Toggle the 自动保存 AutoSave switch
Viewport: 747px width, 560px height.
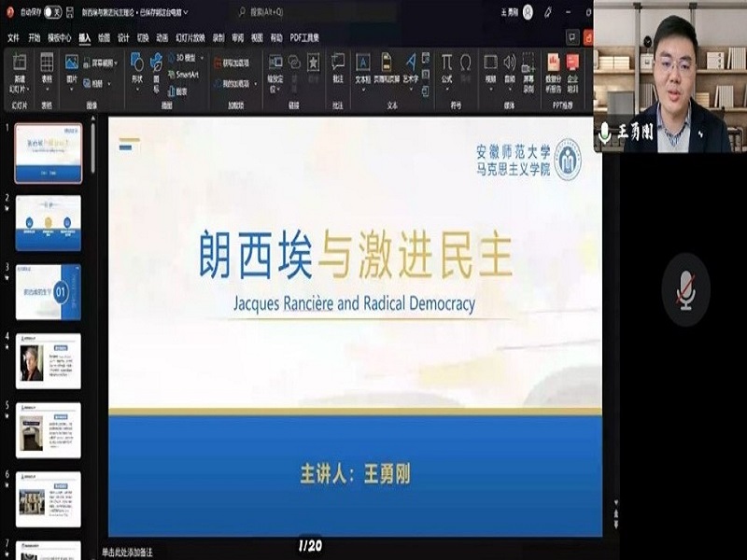(x=52, y=12)
